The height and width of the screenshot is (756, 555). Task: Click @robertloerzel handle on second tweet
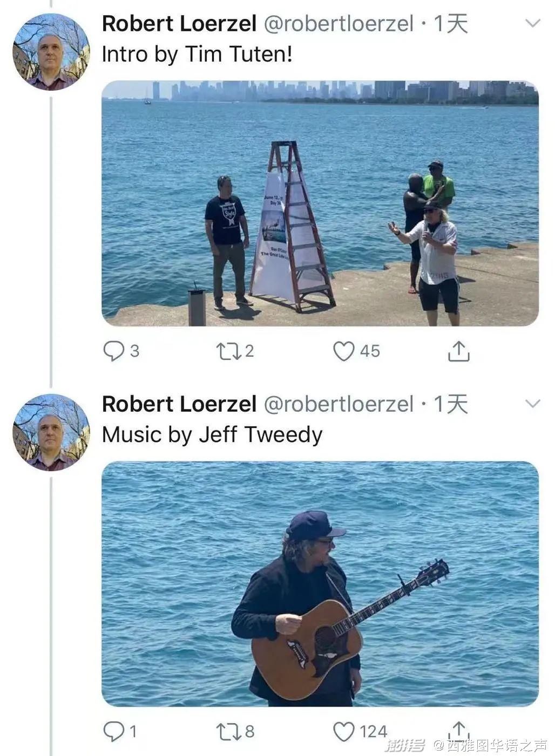[x=339, y=404]
